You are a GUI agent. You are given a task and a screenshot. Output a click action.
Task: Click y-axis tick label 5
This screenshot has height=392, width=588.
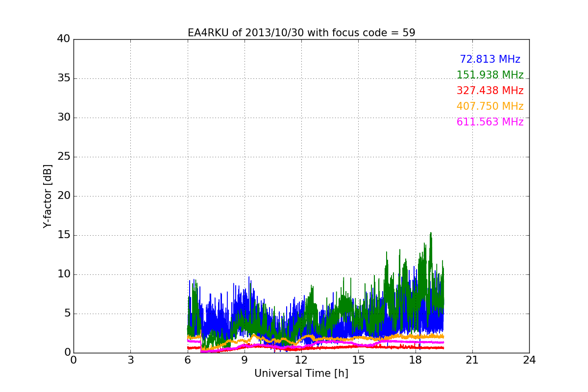tap(67, 314)
